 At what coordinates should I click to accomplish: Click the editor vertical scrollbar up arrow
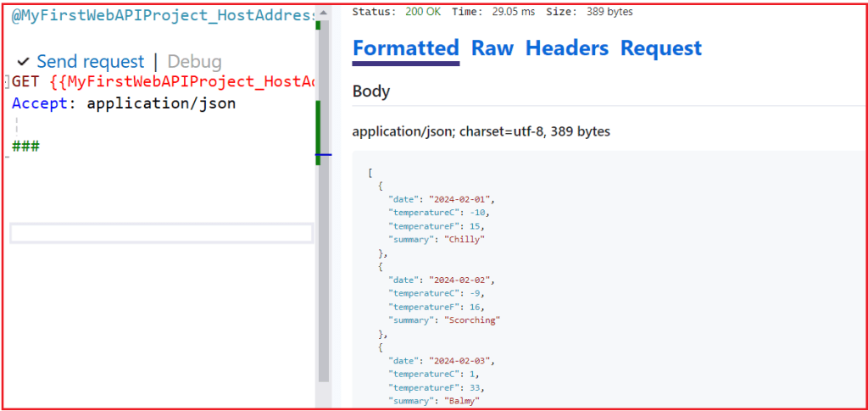[323, 12]
